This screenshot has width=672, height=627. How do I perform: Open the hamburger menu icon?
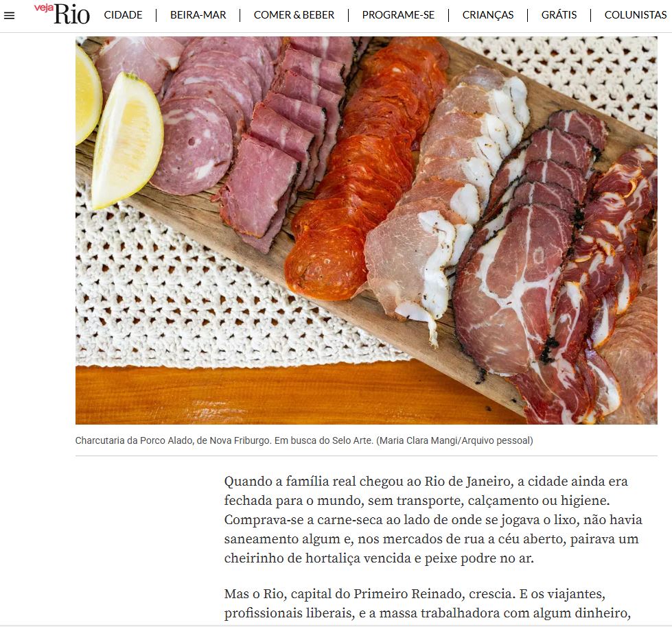pos(9,16)
